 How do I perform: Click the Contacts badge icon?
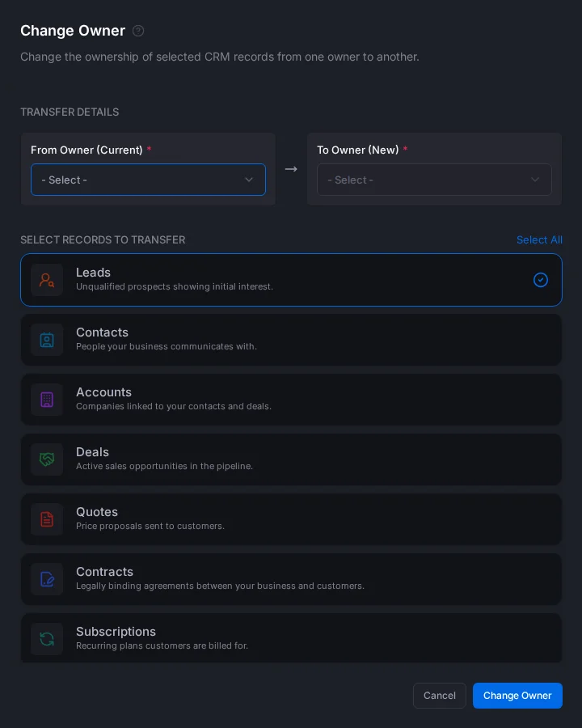(47, 340)
